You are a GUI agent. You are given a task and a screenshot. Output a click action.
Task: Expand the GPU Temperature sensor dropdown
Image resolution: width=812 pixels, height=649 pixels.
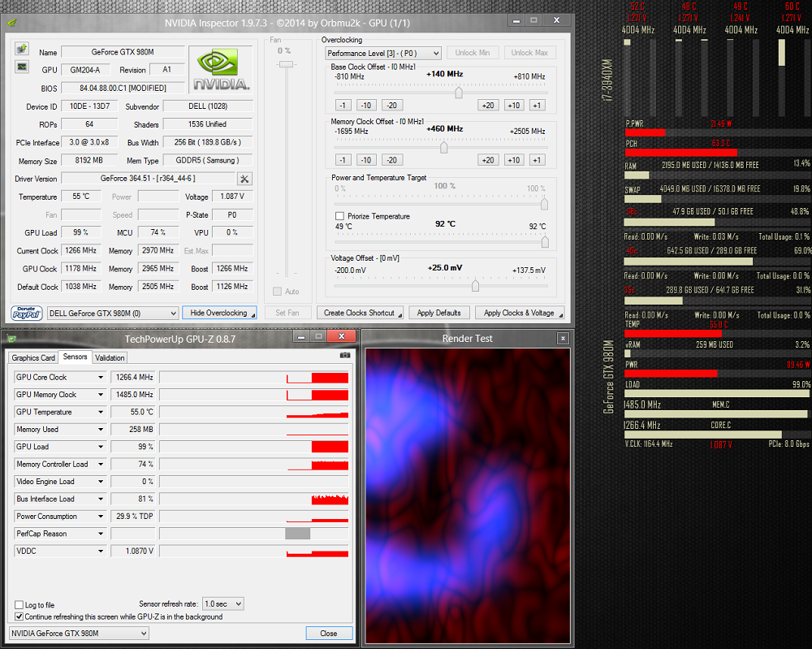(x=101, y=413)
